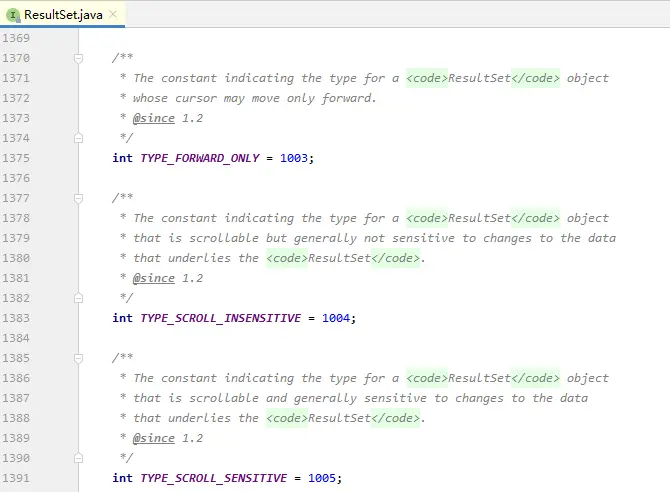Click ResultSet in the code tag on line 1371
The width and height of the screenshot is (670, 492).
click(479, 78)
